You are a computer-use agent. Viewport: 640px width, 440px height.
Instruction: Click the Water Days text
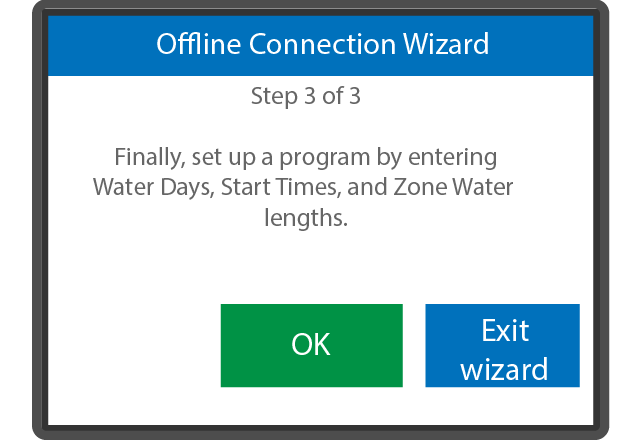(x=153, y=187)
